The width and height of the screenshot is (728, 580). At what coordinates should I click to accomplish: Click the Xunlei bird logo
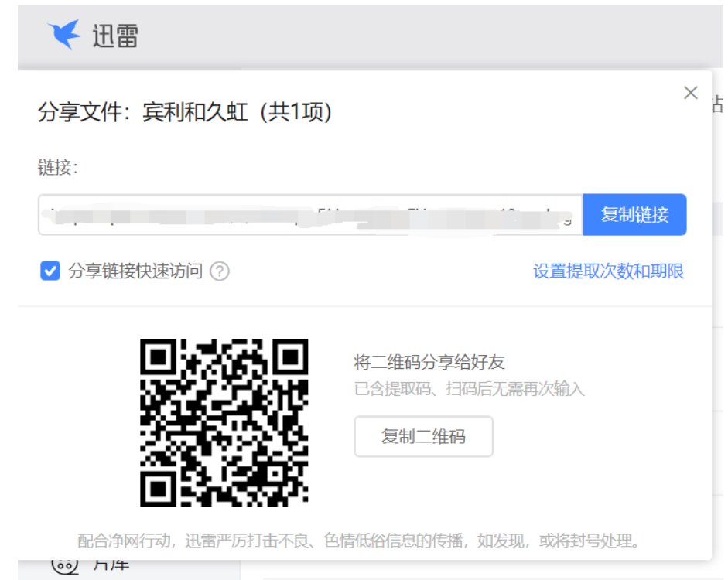63,34
